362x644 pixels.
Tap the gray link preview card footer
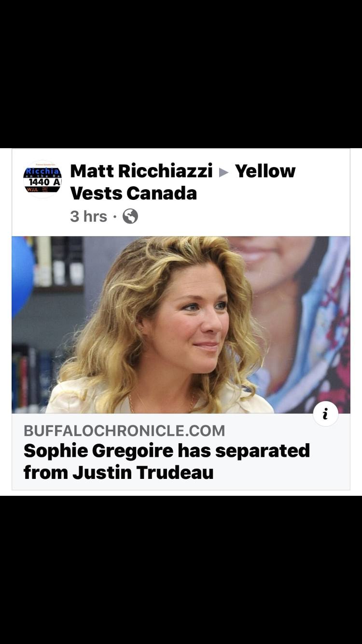181,451
